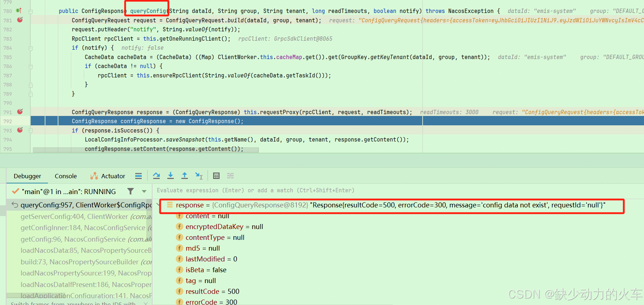The height and width of the screenshot is (305, 644).
Task: Click the editor horizontal scrollbar
Action: [146, 151]
